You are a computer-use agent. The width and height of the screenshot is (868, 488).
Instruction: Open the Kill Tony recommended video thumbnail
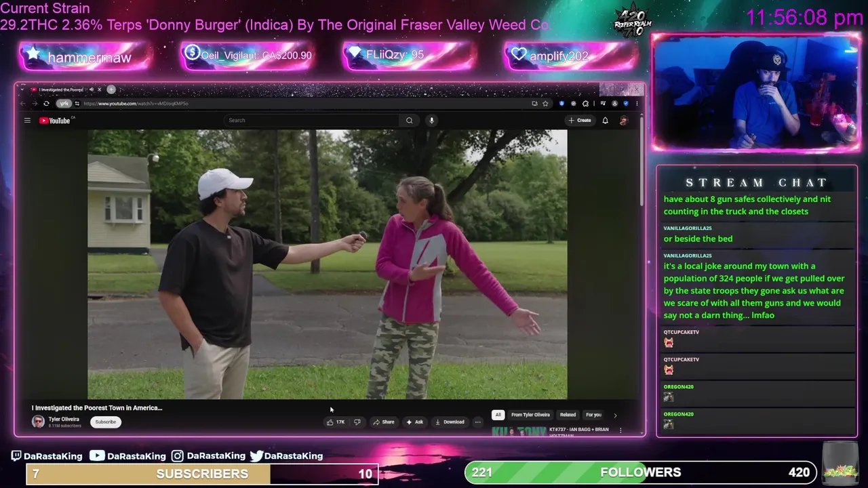[x=519, y=431]
